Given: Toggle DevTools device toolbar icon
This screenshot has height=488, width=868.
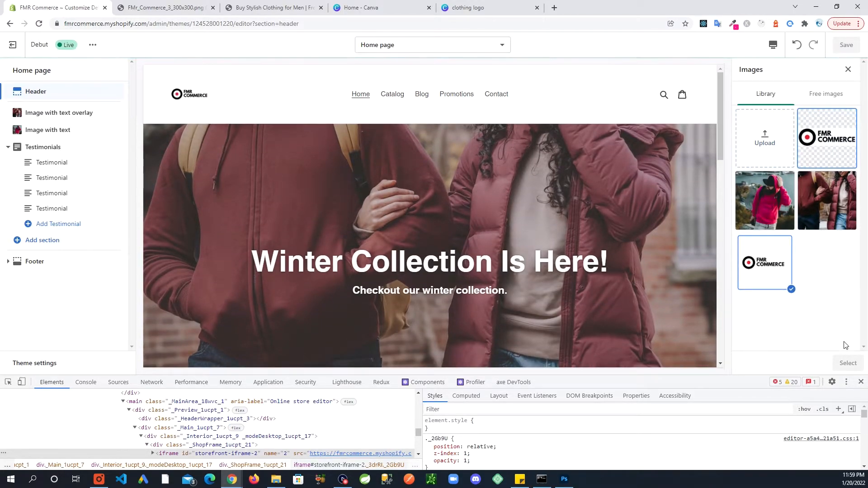Looking at the screenshot, I should coord(21,382).
